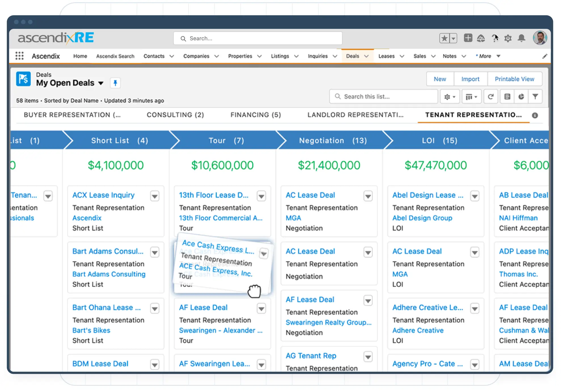Click the Short List (4) stage header
Viewport: 561px width, 392px height.
tap(119, 140)
